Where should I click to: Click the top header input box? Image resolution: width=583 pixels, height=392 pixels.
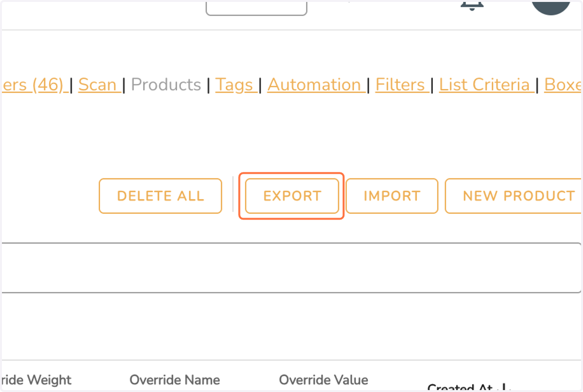(257, 8)
